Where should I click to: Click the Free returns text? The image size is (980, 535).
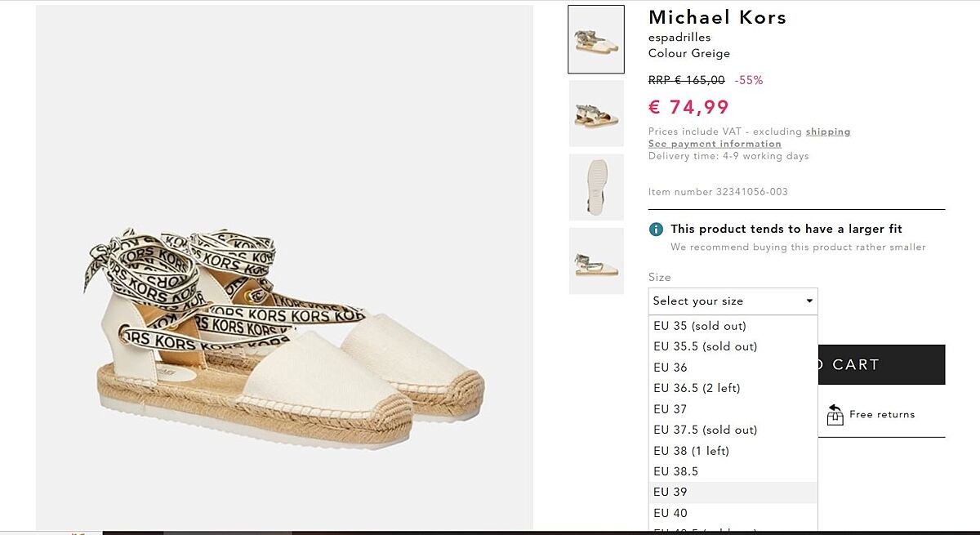pos(882,415)
